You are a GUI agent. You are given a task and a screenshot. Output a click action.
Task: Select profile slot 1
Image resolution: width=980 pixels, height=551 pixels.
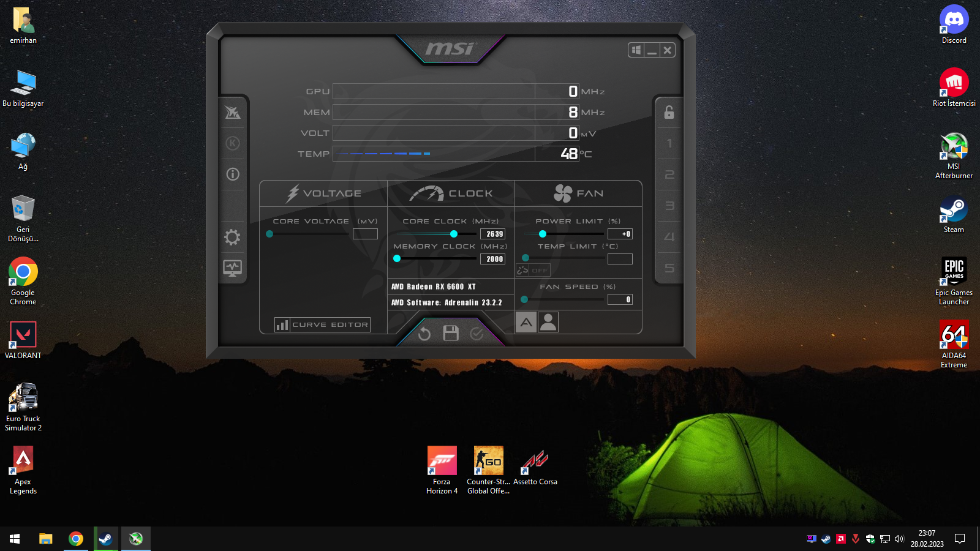669,143
